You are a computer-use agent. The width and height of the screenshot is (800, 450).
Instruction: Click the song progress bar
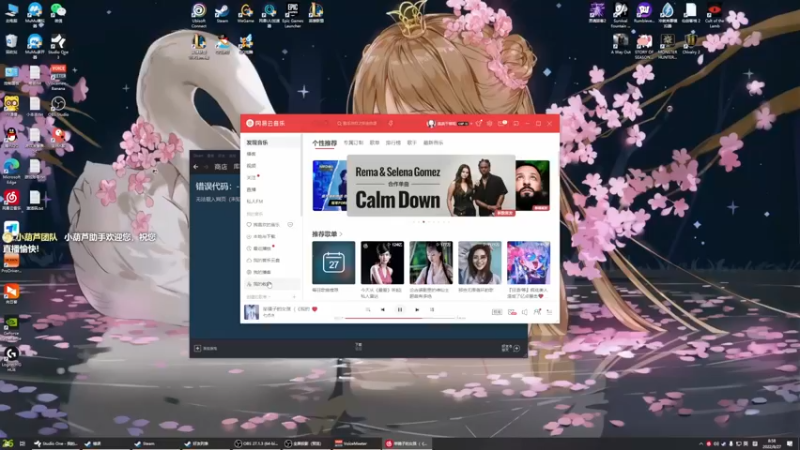(x=400, y=318)
